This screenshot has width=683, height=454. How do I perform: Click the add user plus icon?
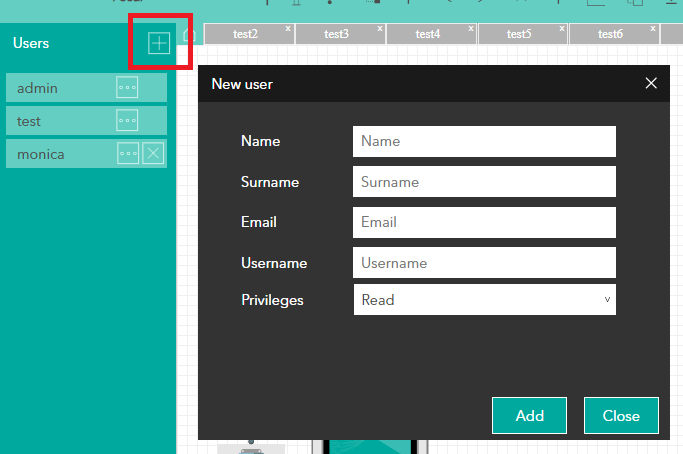coord(159,43)
